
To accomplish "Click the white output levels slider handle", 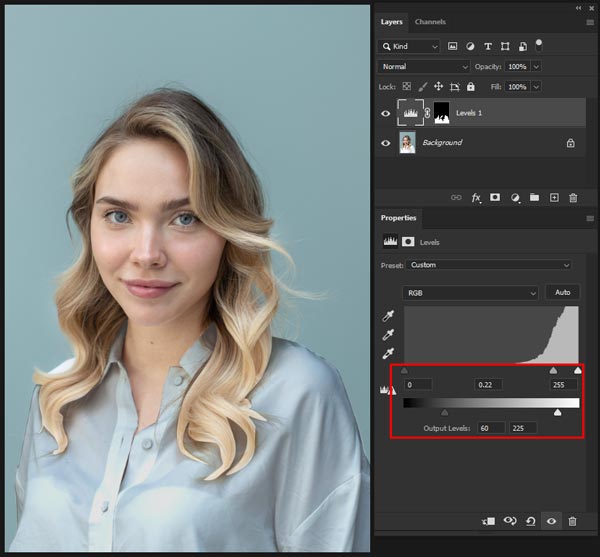I will pos(558,412).
